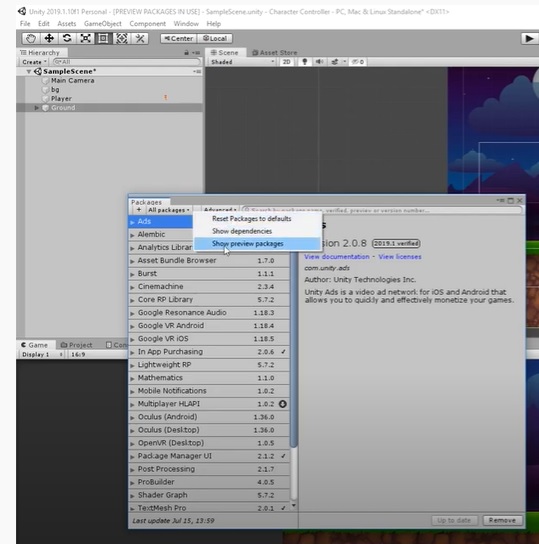Open the All packages dropdown

point(169,210)
